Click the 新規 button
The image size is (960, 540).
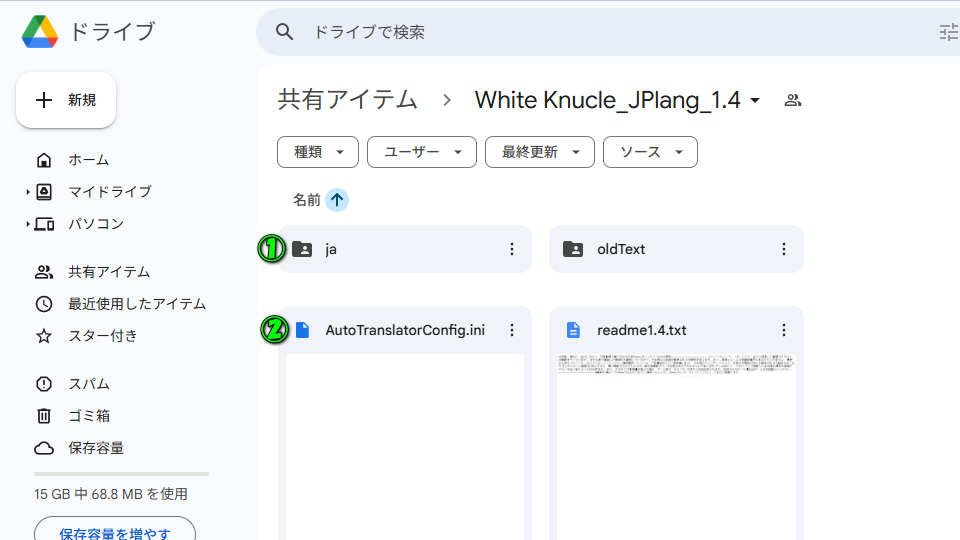[66, 100]
